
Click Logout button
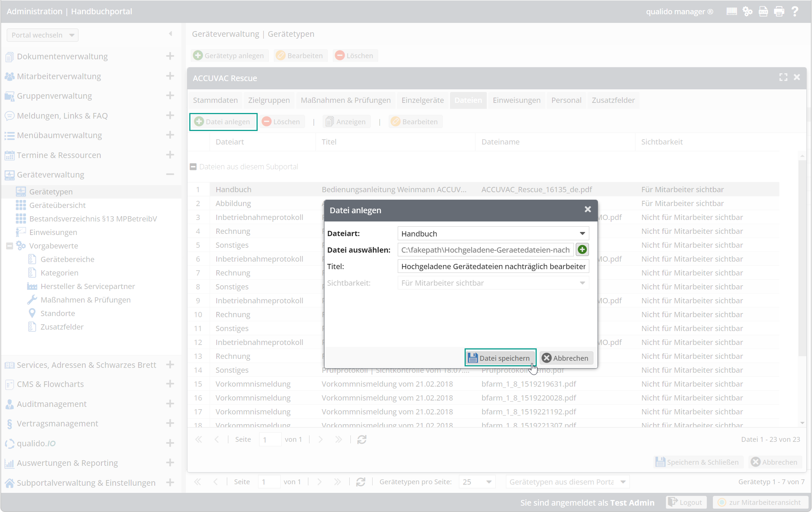pyautogui.click(x=686, y=502)
